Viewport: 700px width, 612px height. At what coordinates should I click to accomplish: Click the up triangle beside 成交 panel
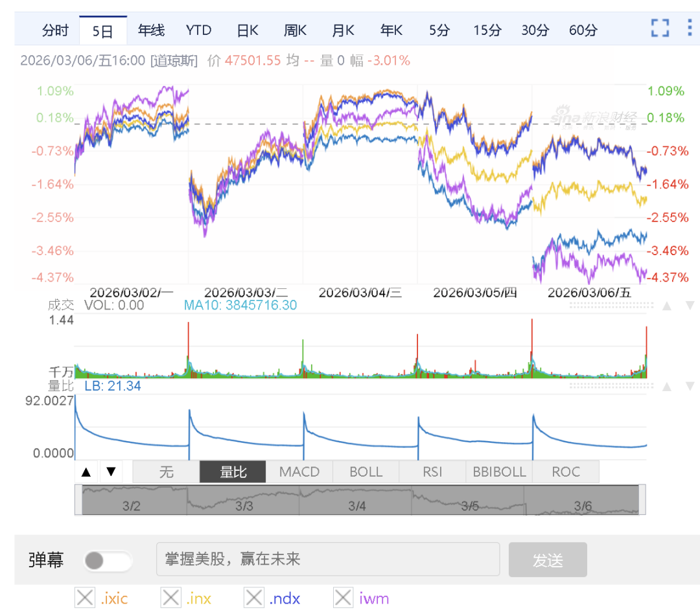tap(666, 306)
